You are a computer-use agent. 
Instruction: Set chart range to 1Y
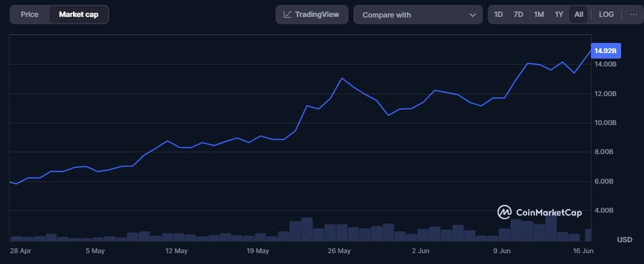(559, 15)
